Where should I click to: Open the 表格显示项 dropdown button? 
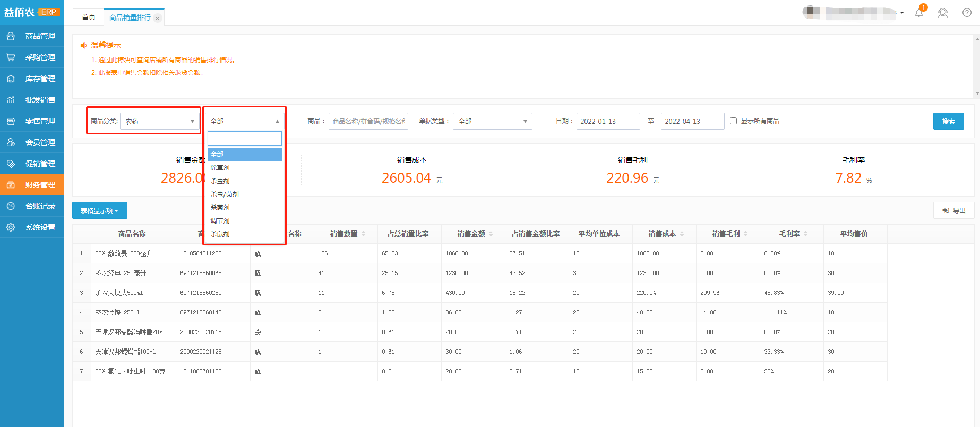click(x=99, y=211)
